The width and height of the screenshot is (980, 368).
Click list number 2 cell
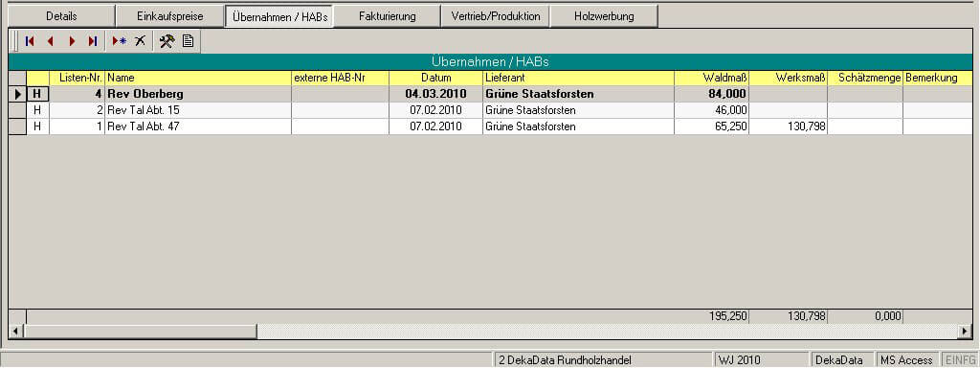click(x=77, y=110)
